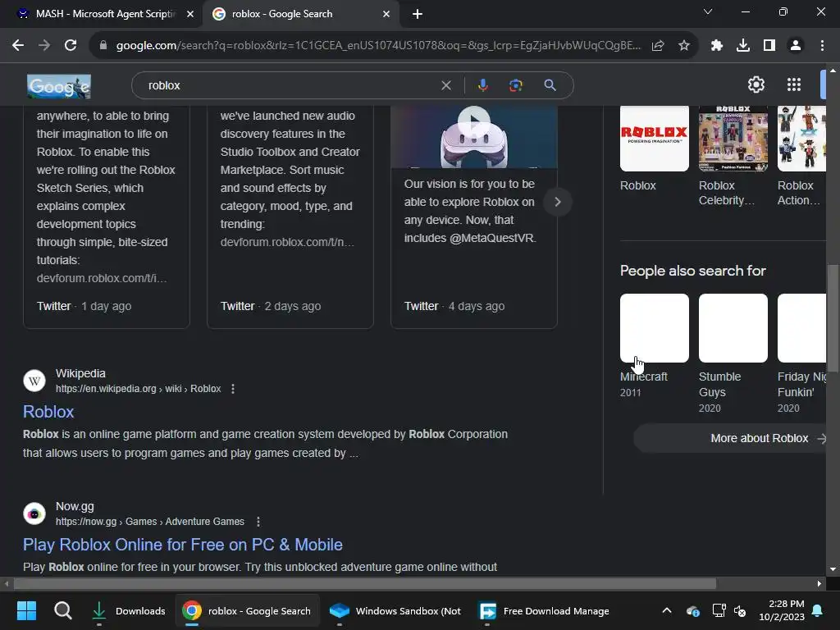Click the Wikipedia site favicon
This screenshot has width=840, height=630.
click(34, 381)
